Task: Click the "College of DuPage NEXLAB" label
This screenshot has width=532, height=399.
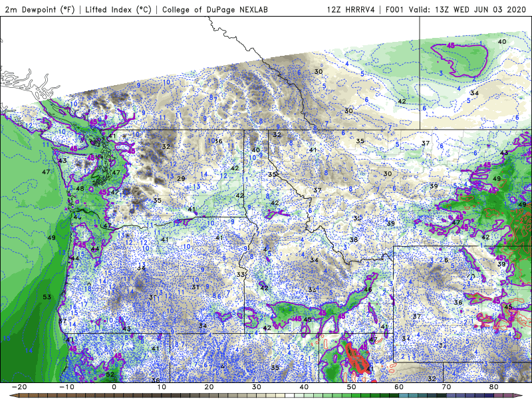Action: coord(215,9)
